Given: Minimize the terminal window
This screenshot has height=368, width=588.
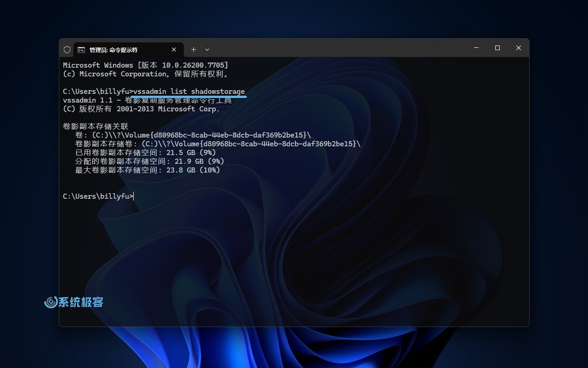Looking at the screenshot, I should coord(476,48).
